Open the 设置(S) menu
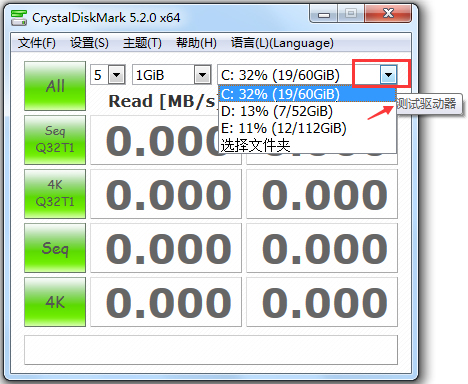Image resolution: width=468 pixels, height=384 pixels. coord(89,43)
